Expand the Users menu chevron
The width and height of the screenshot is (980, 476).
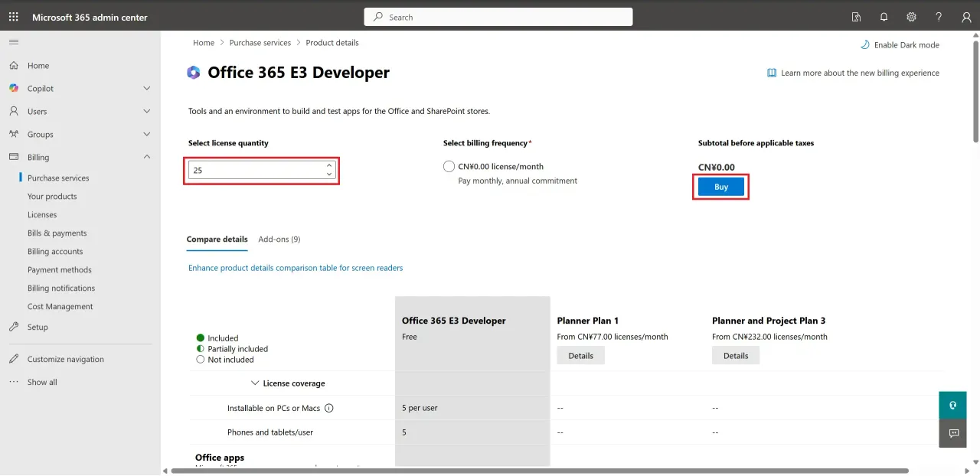pyautogui.click(x=147, y=112)
